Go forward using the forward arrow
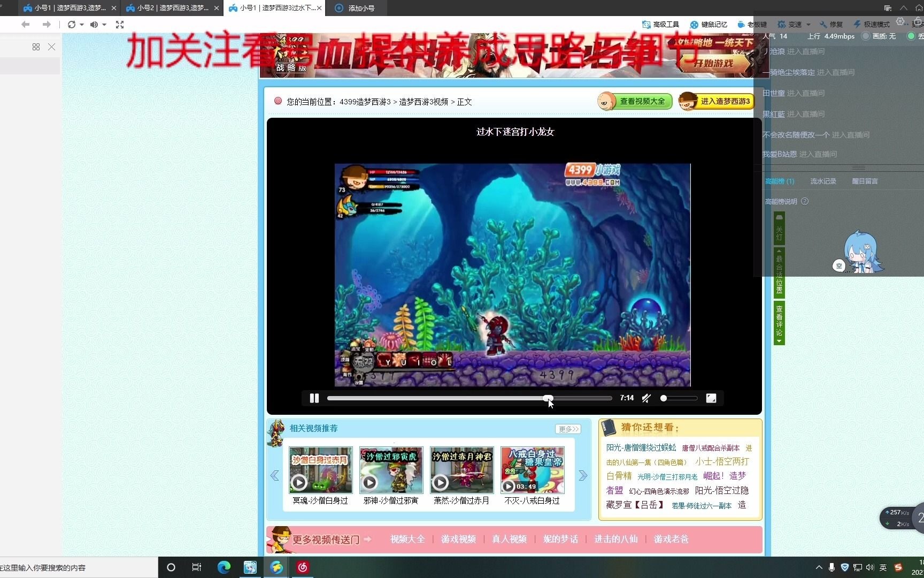Screen dimensions: 924x578 point(47,25)
